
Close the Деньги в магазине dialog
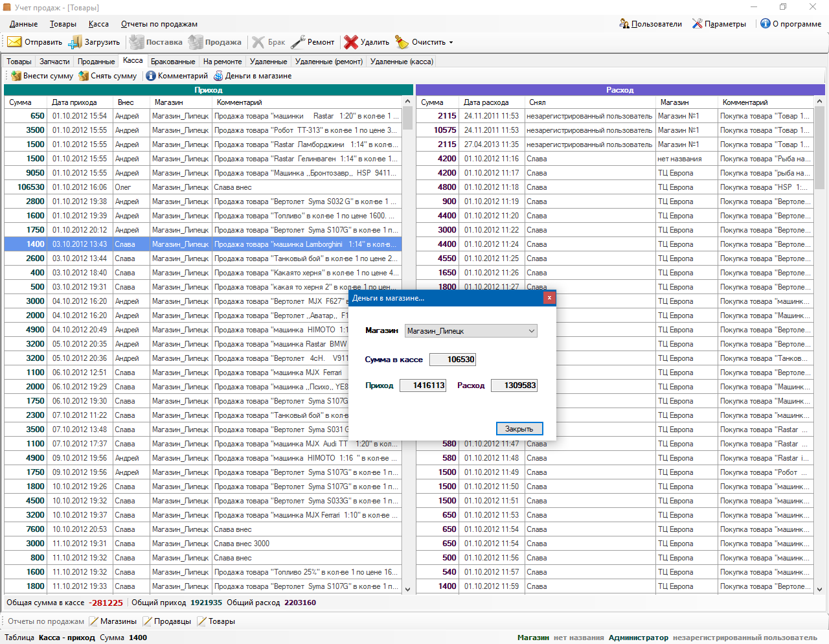pyautogui.click(x=549, y=298)
